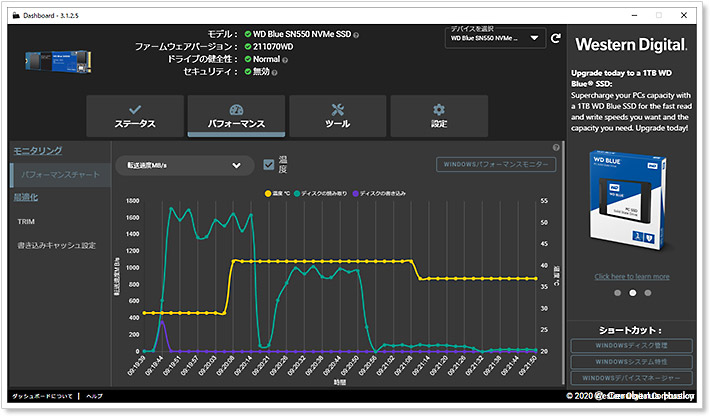Screen dimensions: 710x416
Task: Open ダッシュボードについて link
Action: [x=42, y=396]
